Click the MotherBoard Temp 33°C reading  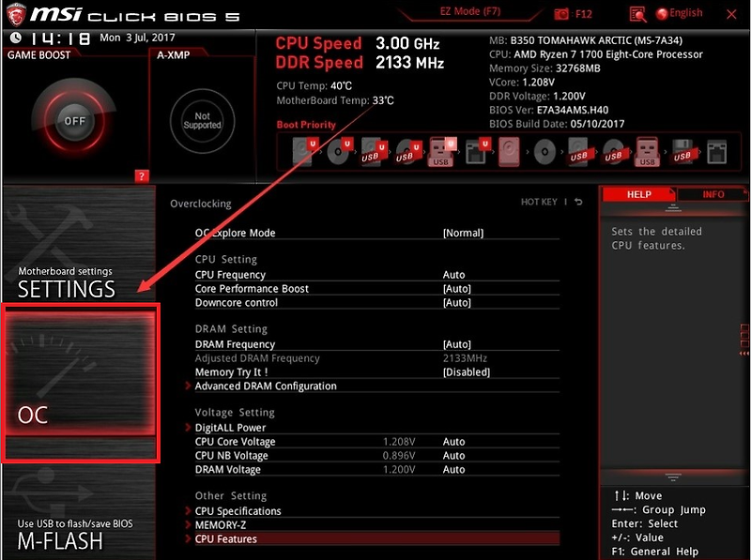[335, 100]
